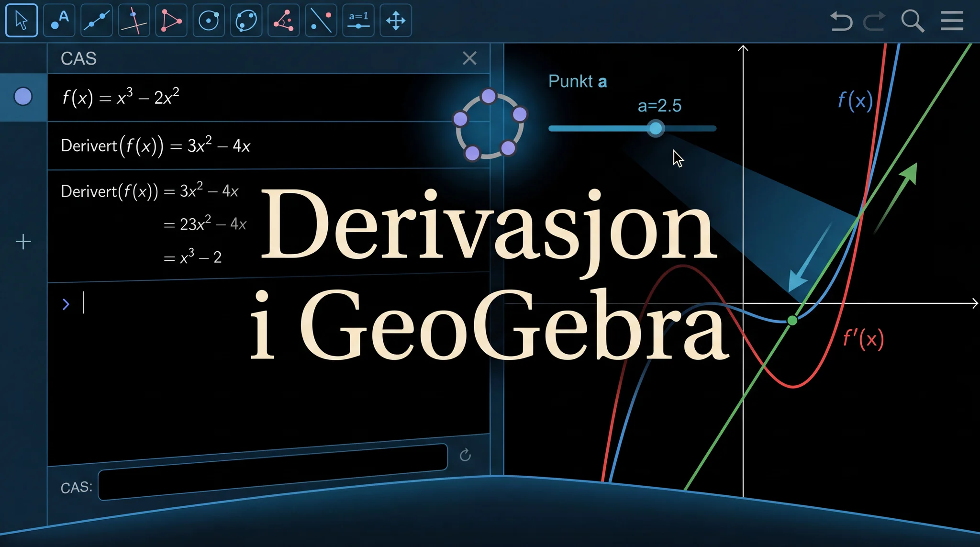Add a new row with plus icon
This screenshot has height=547, width=980.
(x=23, y=242)
